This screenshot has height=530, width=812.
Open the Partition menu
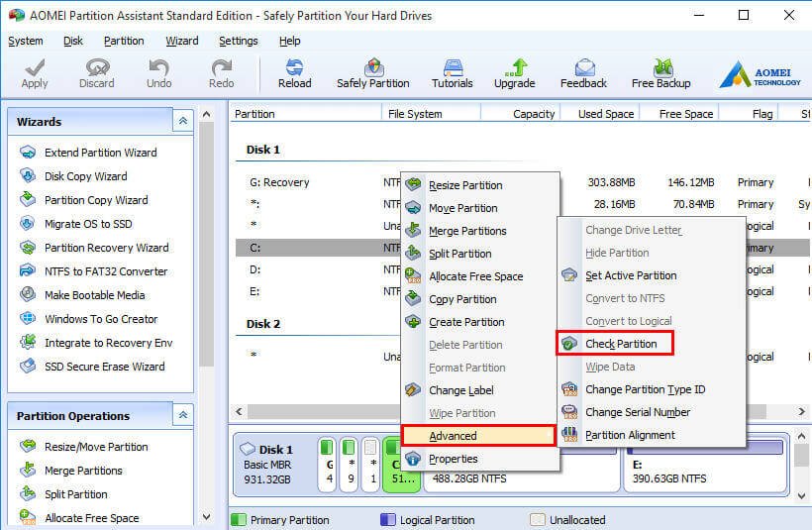pyautogui.click(x=124, y=41)
